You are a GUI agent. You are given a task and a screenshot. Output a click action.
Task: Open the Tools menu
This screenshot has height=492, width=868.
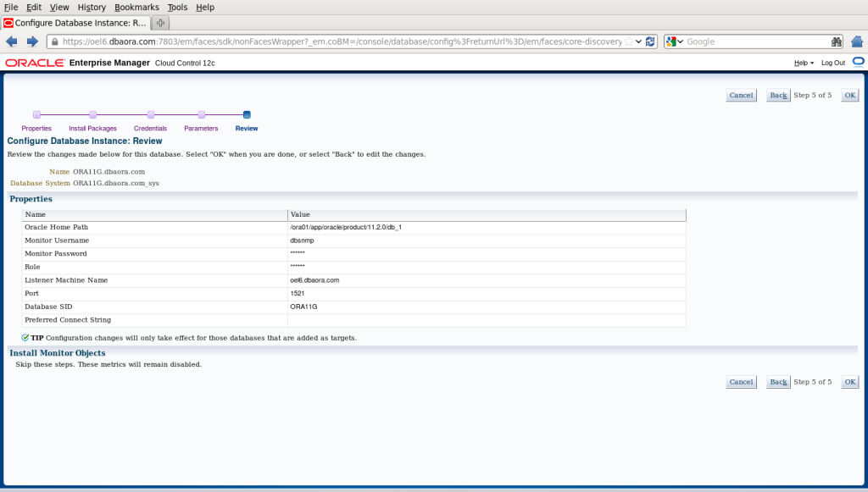[177, 7]
